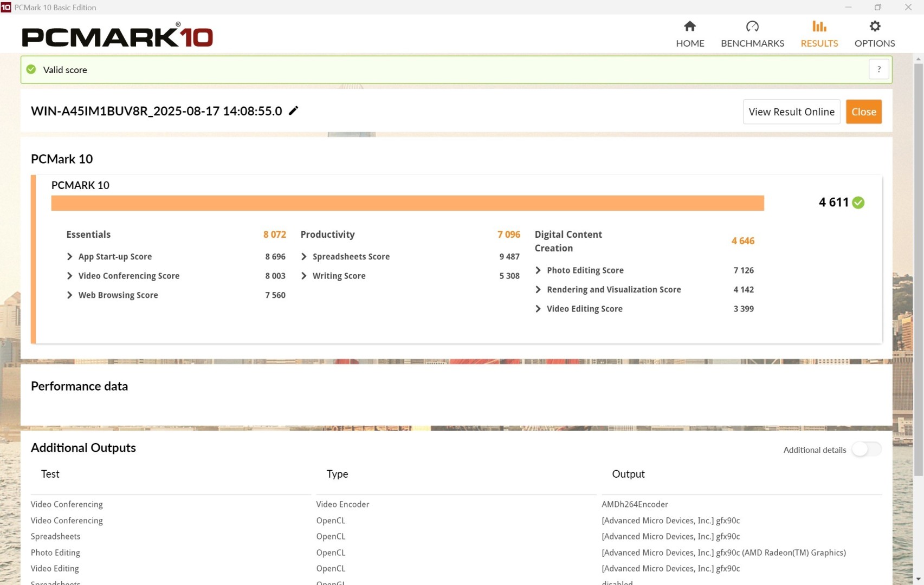The height and width of the screenshot is (585, 924).
Task: Go to the HOME tab
Action: [x=690, y=43]
